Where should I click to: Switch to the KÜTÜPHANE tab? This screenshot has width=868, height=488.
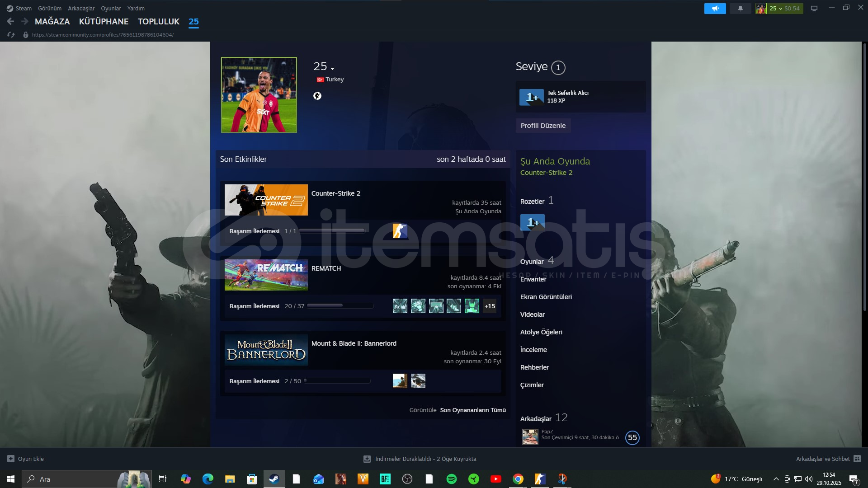tap(104, 21)
